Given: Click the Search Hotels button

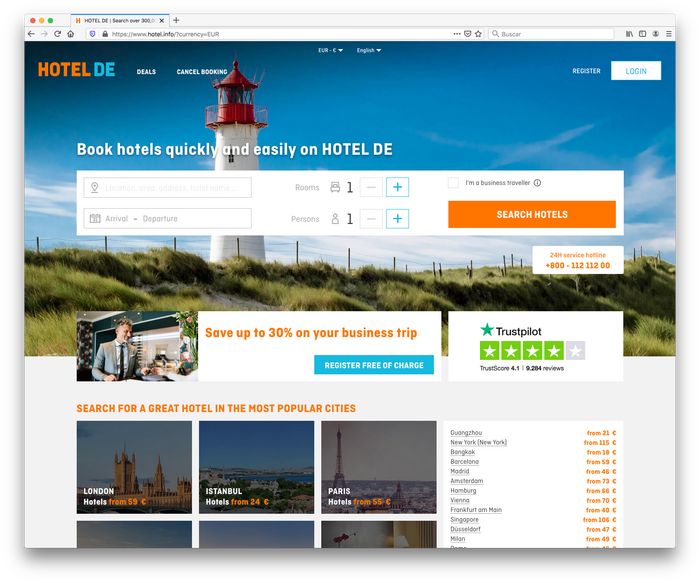Looking at the screenshot, I should pyautogui.click(x=532, y=215).
